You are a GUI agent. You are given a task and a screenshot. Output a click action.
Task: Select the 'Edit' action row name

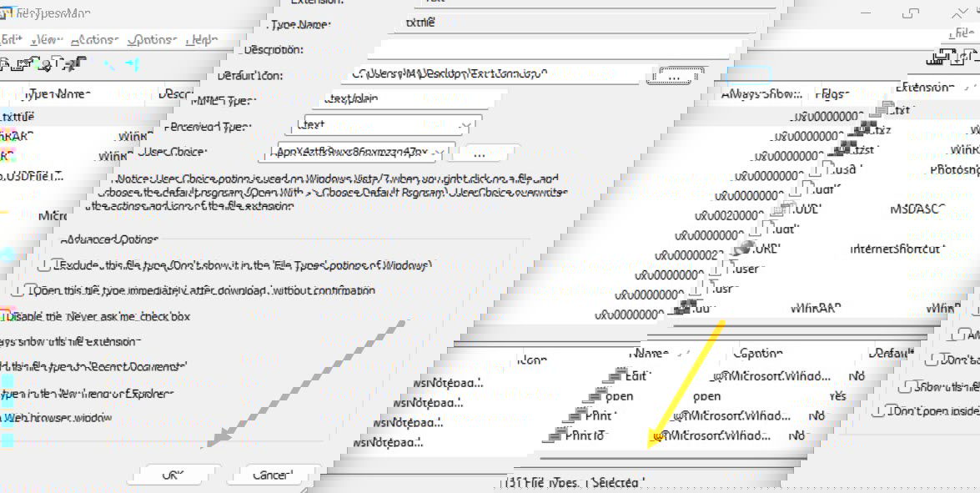(638, 375)
